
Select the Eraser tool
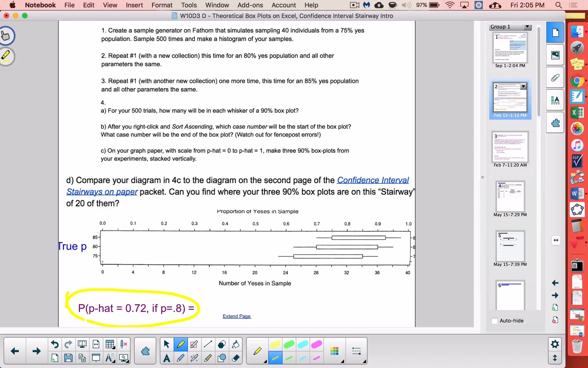(236, 358)
